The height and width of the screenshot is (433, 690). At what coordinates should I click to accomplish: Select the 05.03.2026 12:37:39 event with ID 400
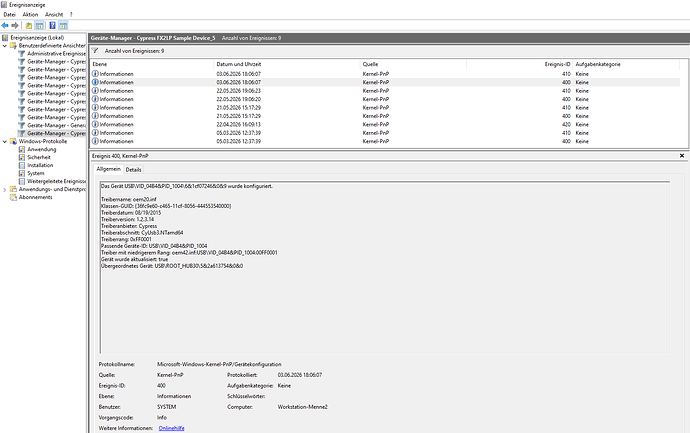[x=385, y=141]
